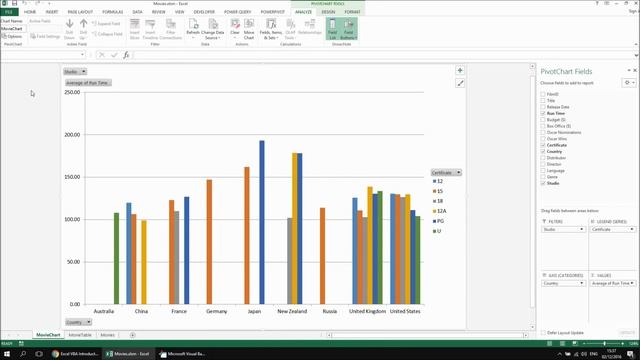Image resolution: width=640 pixels, height=360 pixels.
Task: Open the FILE tab
Action: pyautogui.click(x=9, y=12)
